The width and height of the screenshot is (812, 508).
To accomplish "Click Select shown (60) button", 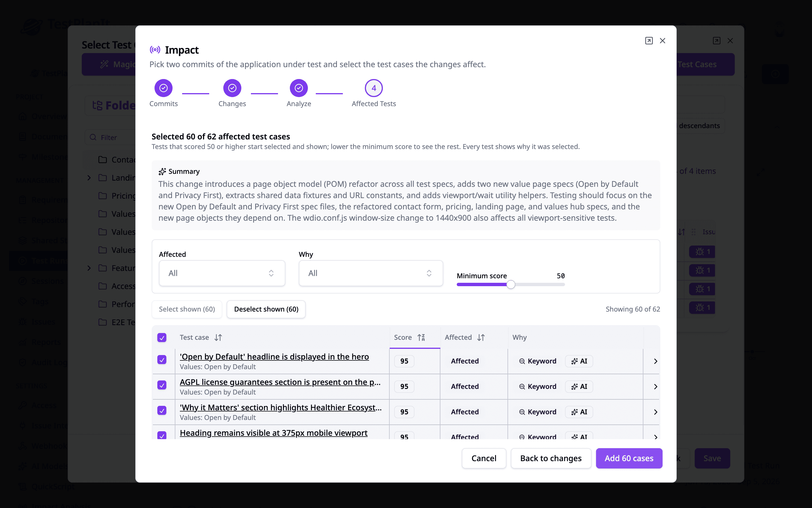I will 187,309.
